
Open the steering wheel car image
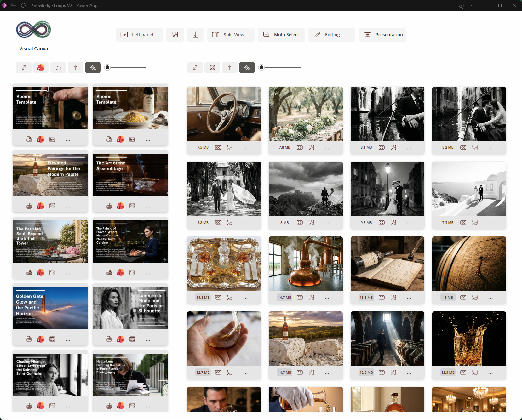[x=224, y=114]
